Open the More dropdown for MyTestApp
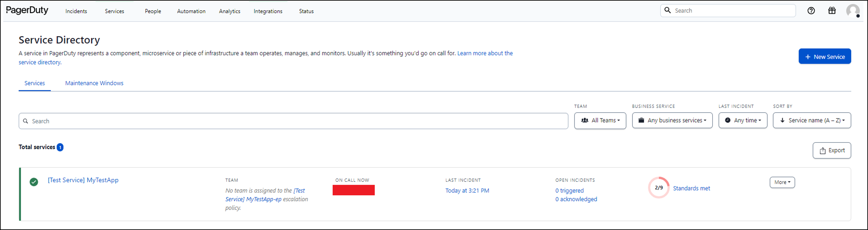Image resolution: width=868 pixels, height=230 pixels. coord(782,182)
